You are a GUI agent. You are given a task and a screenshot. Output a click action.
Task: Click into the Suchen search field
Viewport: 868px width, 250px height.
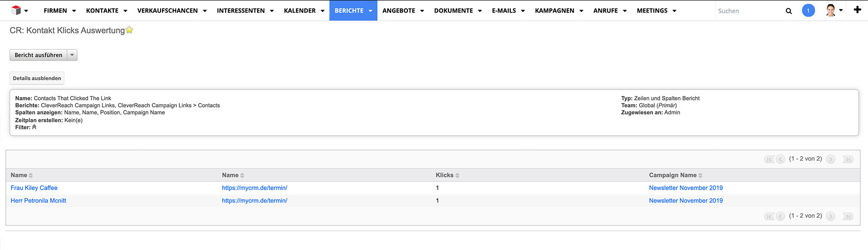[x=747, y=11]
